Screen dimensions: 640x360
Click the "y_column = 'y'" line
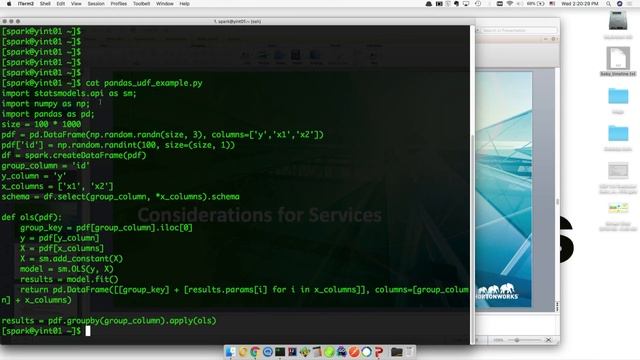pos(34,176)
